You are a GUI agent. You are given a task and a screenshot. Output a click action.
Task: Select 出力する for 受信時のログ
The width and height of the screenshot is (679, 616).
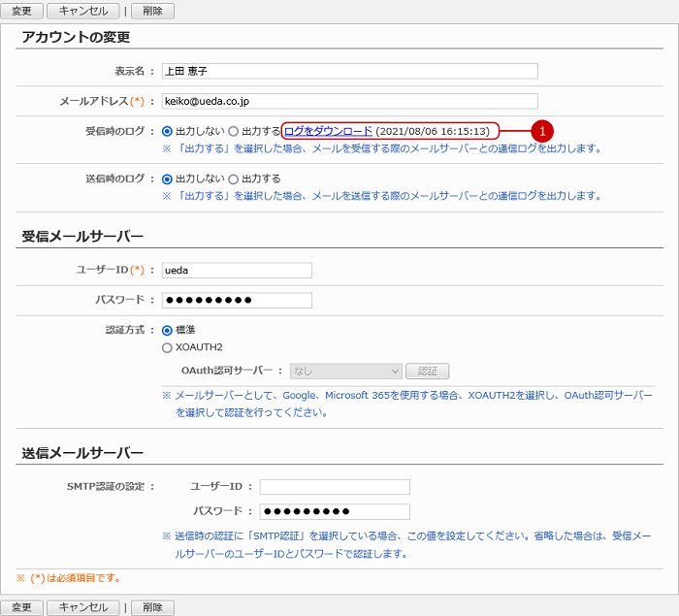[x=234, y=131]
